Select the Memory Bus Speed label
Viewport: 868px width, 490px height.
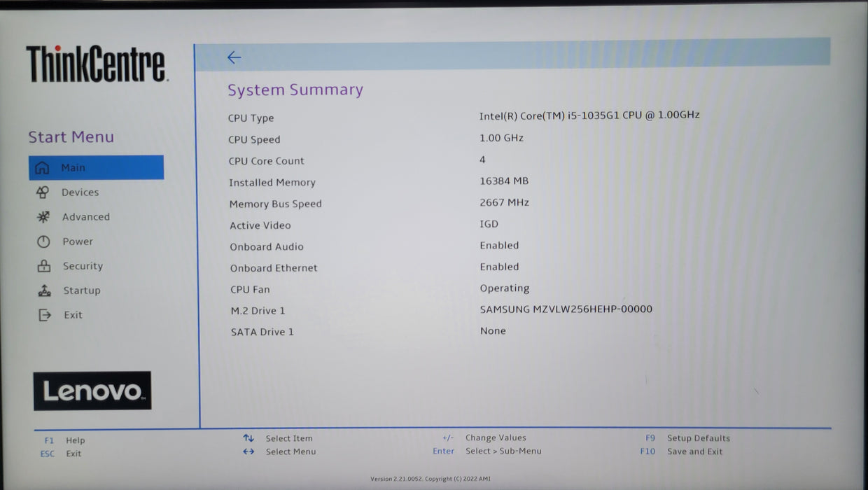pyautogui.click(x=276, y=204)
